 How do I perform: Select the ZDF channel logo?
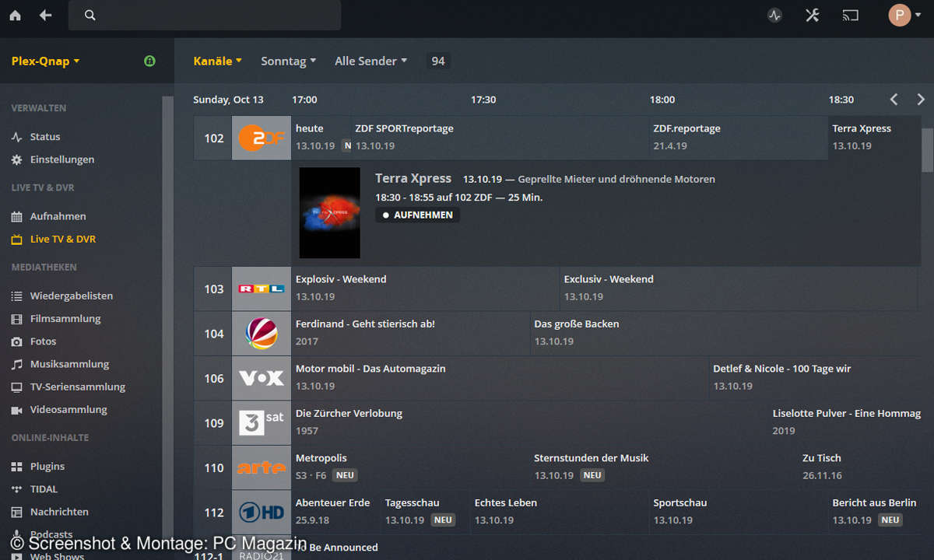[261, 138]
